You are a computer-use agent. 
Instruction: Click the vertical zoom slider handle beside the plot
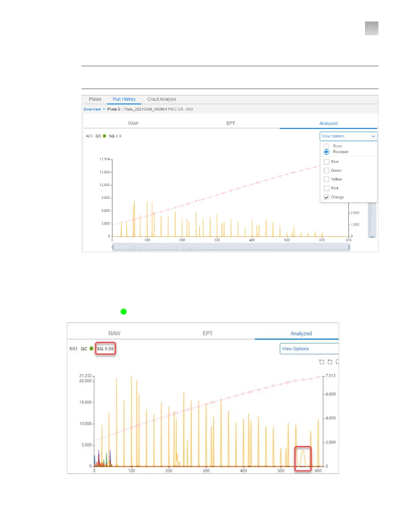click(x=372, y=237)
